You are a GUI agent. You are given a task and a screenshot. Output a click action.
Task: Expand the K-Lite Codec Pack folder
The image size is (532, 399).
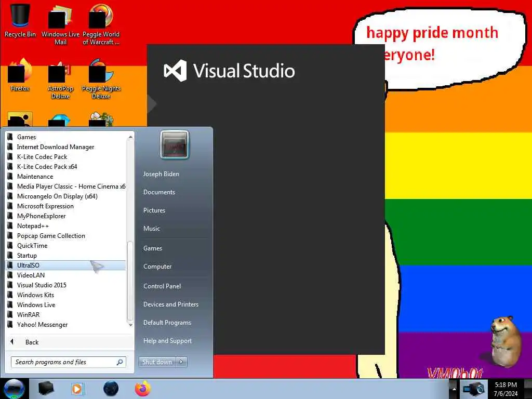tap(66, 157)
